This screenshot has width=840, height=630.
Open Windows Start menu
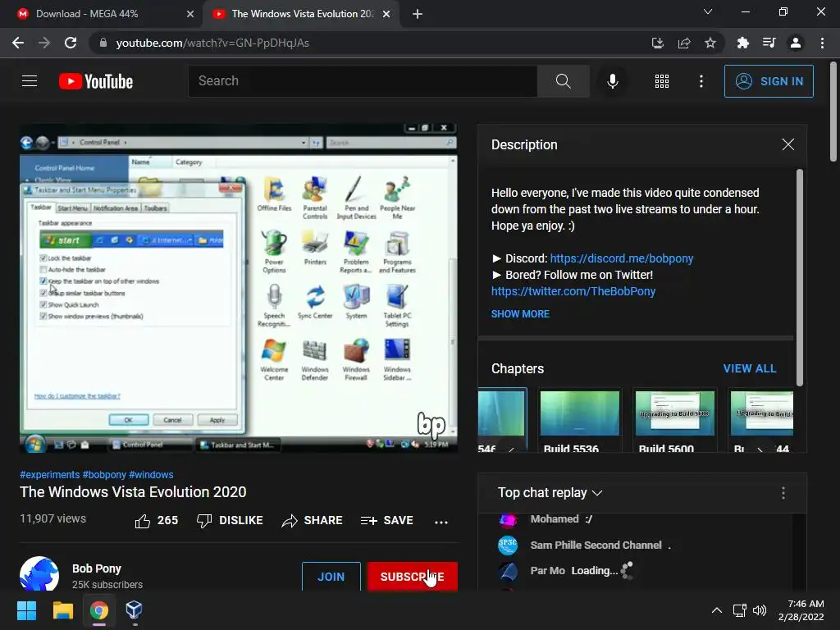[x=26, y=610]
